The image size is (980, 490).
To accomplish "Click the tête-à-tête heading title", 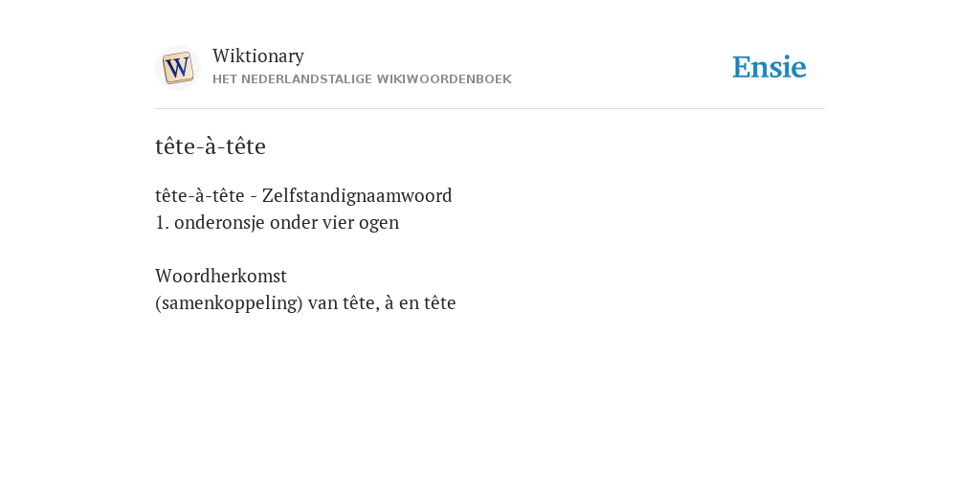I will 211,146.
